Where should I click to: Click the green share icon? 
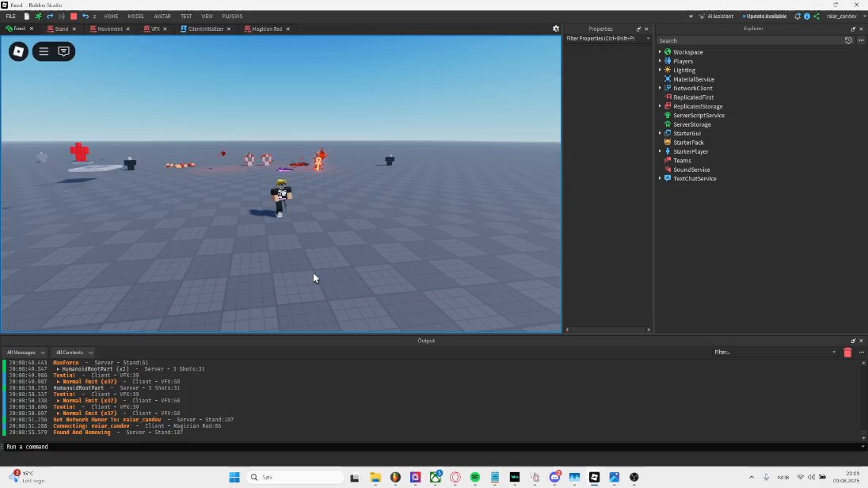[817, 16]
